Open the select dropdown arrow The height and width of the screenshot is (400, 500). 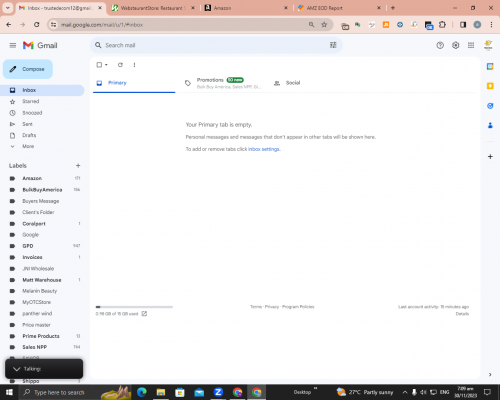point(106,65)
